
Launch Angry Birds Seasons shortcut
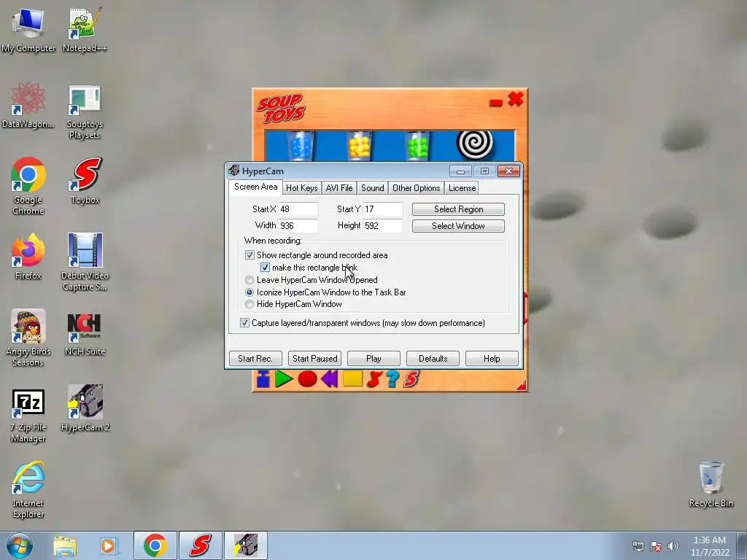click(x=28, y=338)
